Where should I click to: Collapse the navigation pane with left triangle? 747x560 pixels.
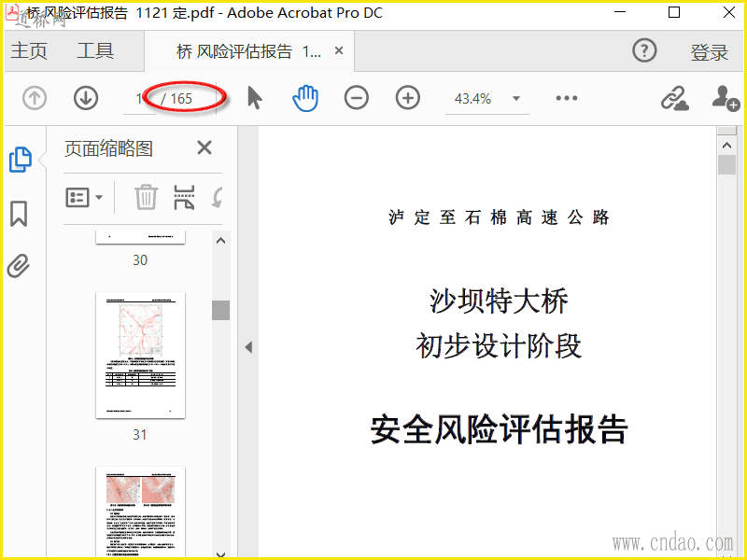248,347
